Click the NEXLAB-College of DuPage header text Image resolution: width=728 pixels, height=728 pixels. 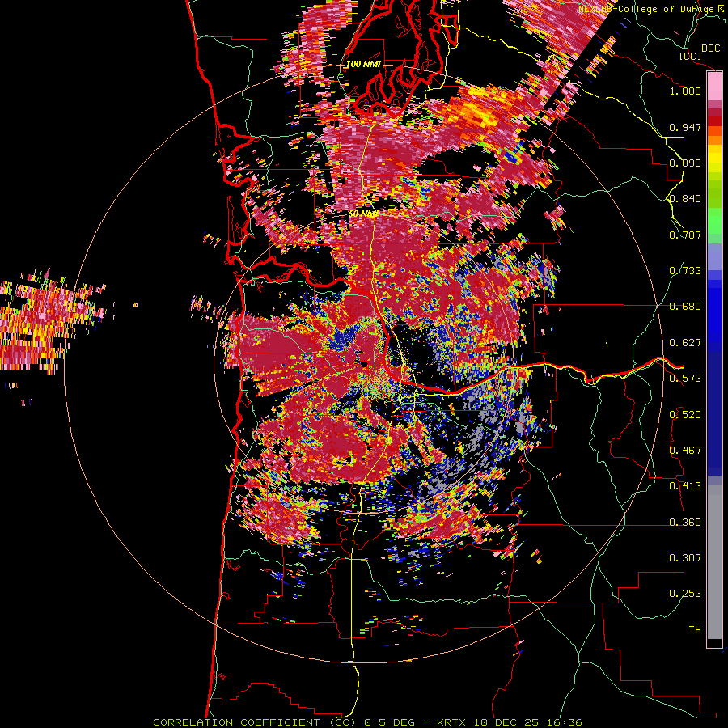[646, 9]
